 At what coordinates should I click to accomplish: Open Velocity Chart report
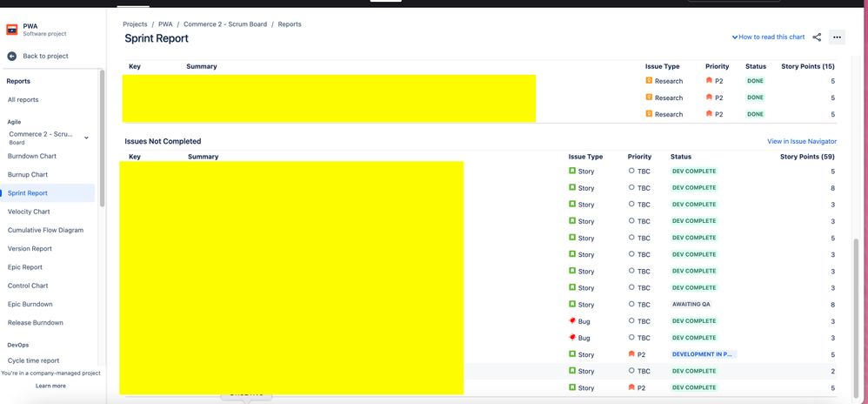29,212
